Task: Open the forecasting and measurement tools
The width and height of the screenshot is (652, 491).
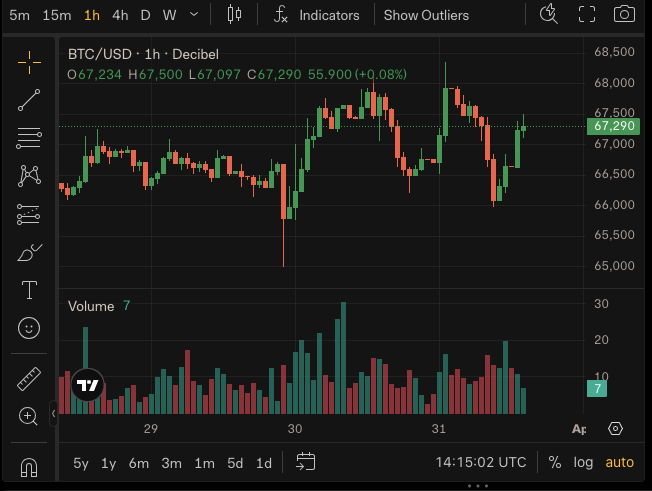Action: 29,215
